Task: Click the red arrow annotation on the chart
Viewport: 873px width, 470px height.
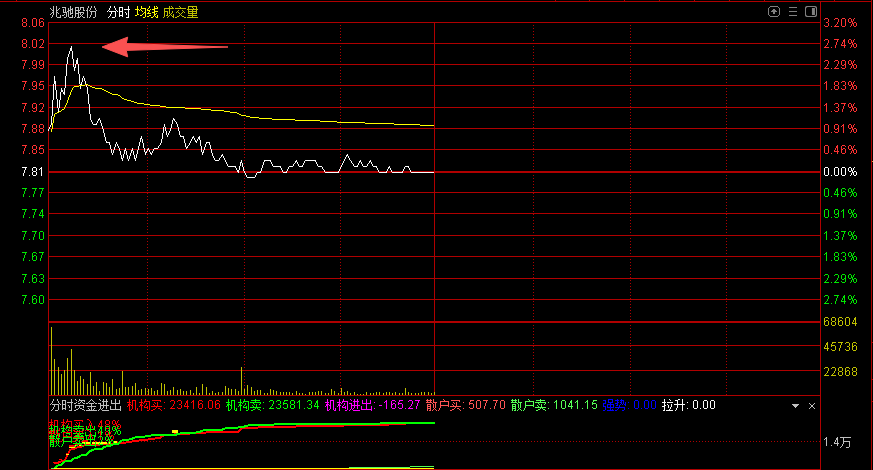Action: click(x=165, y=46)
